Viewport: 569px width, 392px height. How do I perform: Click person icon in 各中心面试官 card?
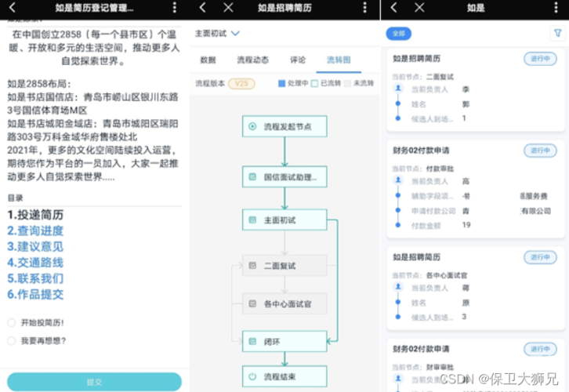click(x=398, y=287)
